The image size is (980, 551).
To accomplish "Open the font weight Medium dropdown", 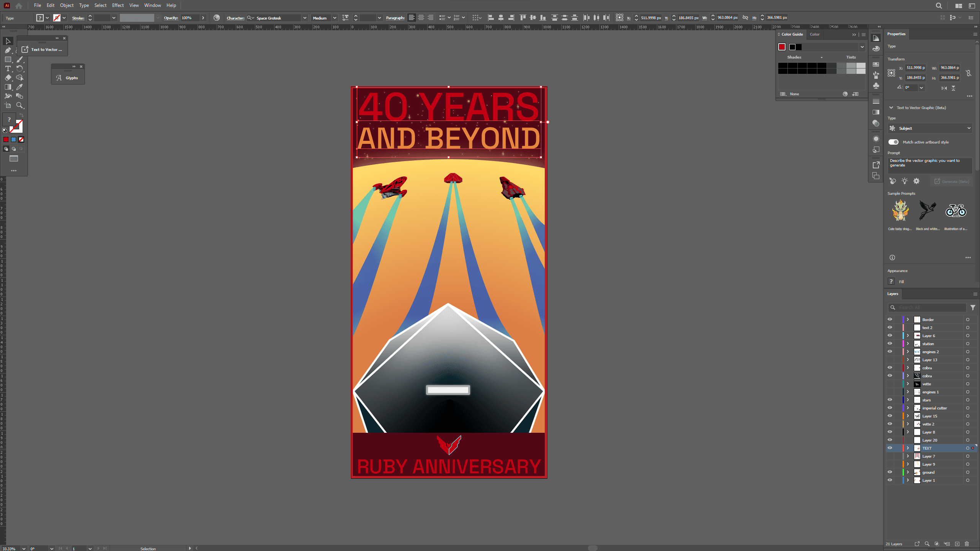I will coord(334,18).
